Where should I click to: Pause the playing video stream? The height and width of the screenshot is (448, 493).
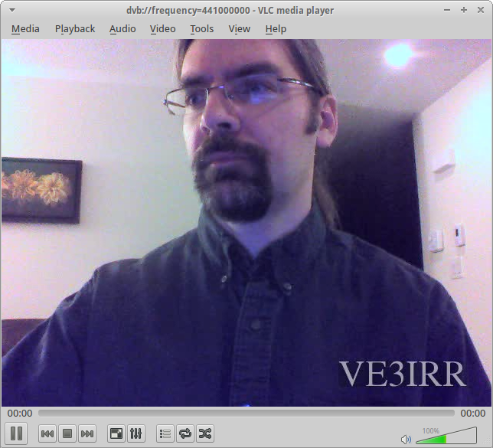tap(16, 433)
